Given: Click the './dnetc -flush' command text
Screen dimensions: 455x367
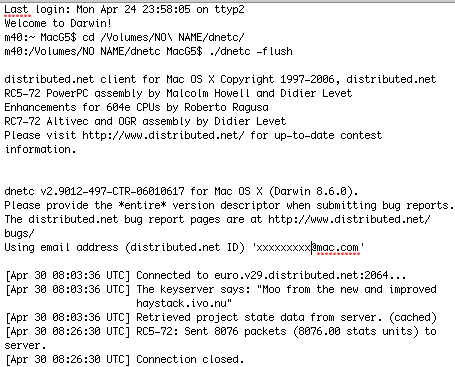Looking at the screenshot, I should tap(251, 51).
